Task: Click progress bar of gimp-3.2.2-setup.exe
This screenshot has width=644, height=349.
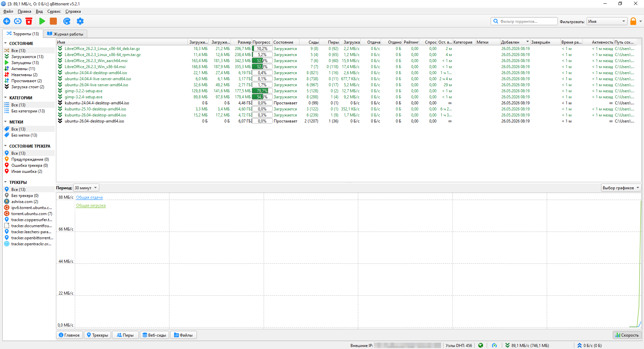Action: [262, 91]
